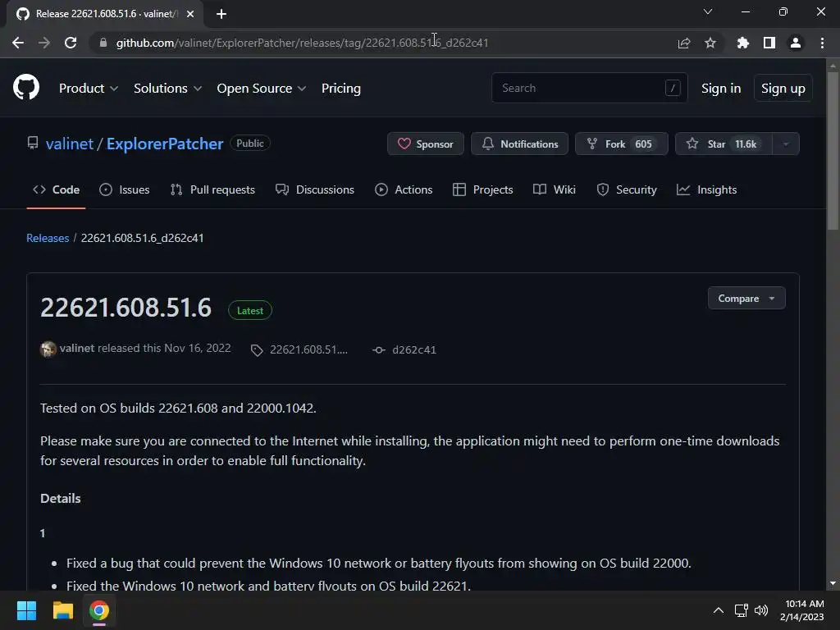This screenshot has height=630, width=840.
Task: Click the forward navigation arrow
Action: 44,43
